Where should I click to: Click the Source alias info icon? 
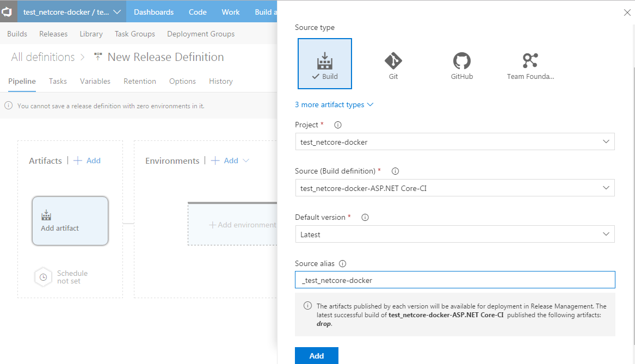click(343, 263)
